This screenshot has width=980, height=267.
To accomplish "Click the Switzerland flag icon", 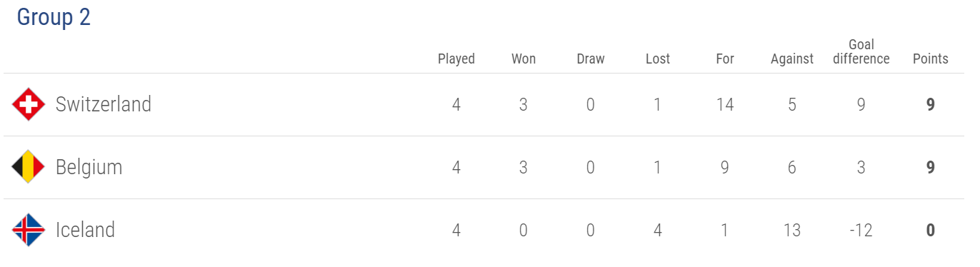I will pyautogui.click(x=29, y=105).
